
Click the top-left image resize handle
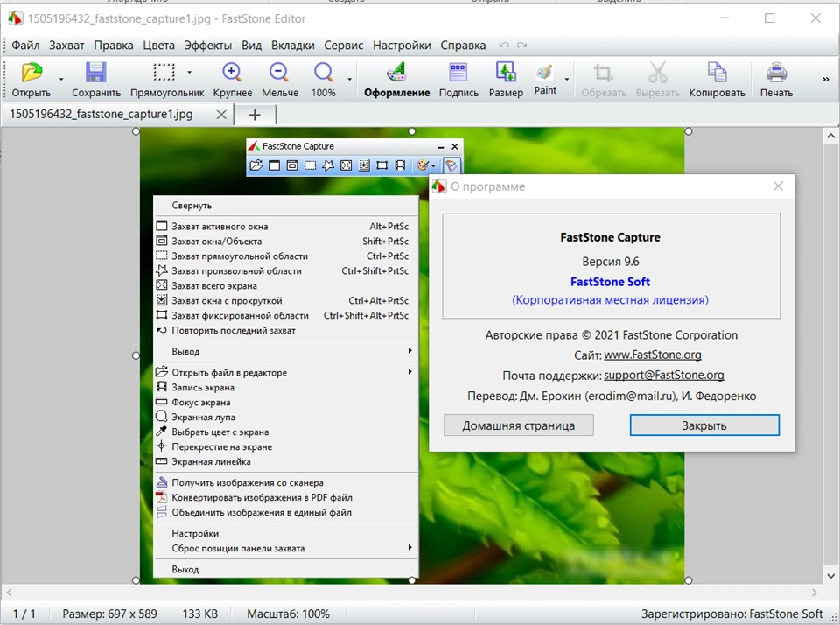tap(136, 131)
